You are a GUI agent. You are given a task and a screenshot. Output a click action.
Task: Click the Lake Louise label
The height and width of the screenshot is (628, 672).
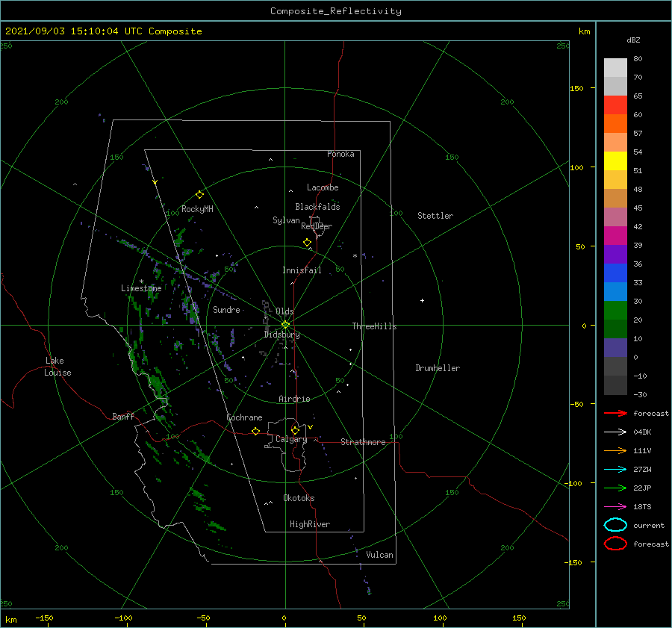click(57, 367)
